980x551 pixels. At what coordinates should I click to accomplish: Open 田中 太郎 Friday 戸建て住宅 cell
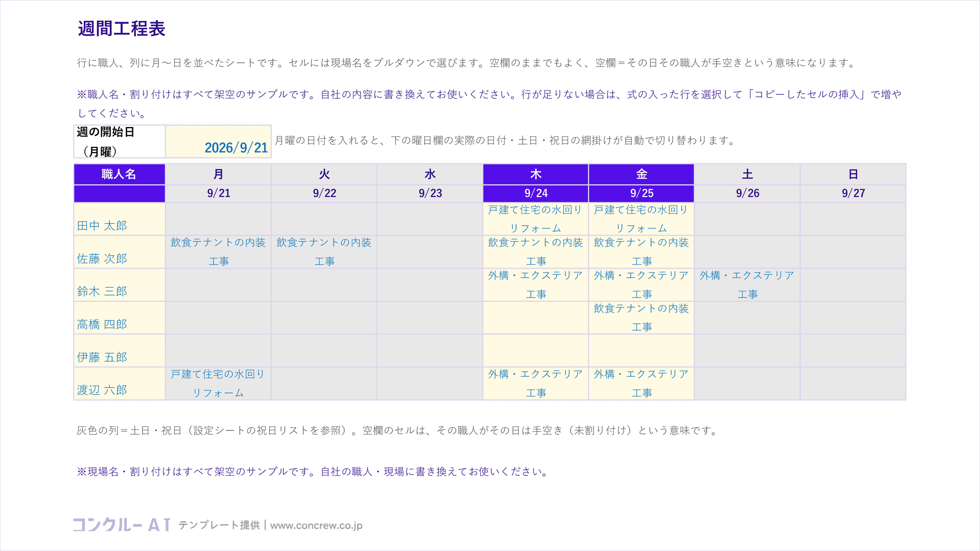(641, 219)
